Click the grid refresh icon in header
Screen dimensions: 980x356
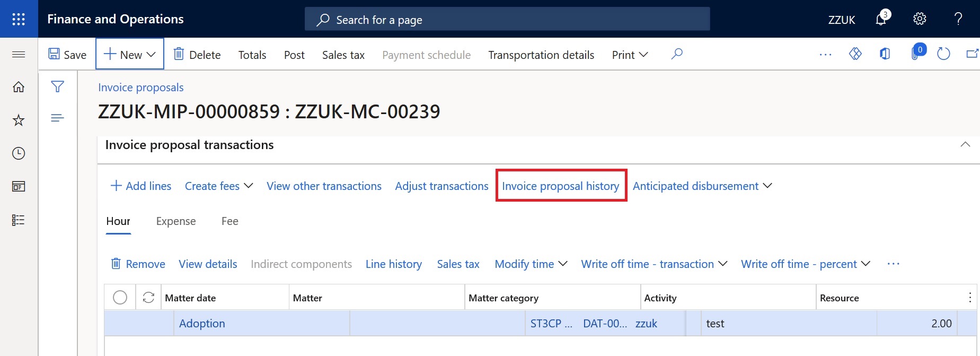click(x=148, y=298)
